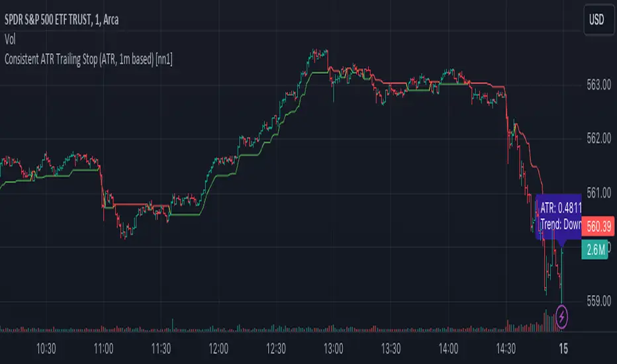This screenshot has width=617, height=364.
Task: Click the 562.00 price axis label
Action: [598, 138]
